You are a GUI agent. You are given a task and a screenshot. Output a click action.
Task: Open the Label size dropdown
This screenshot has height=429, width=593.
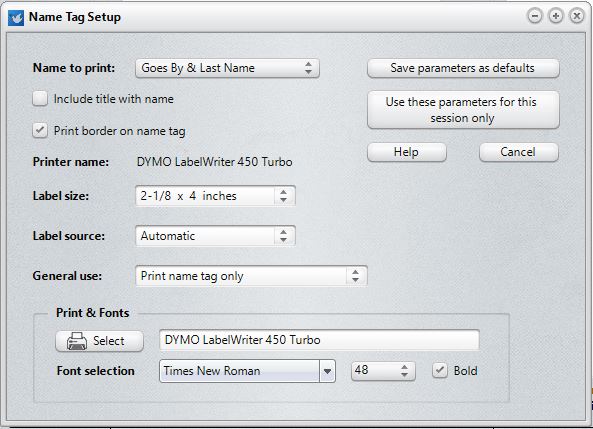pos(215,196)
